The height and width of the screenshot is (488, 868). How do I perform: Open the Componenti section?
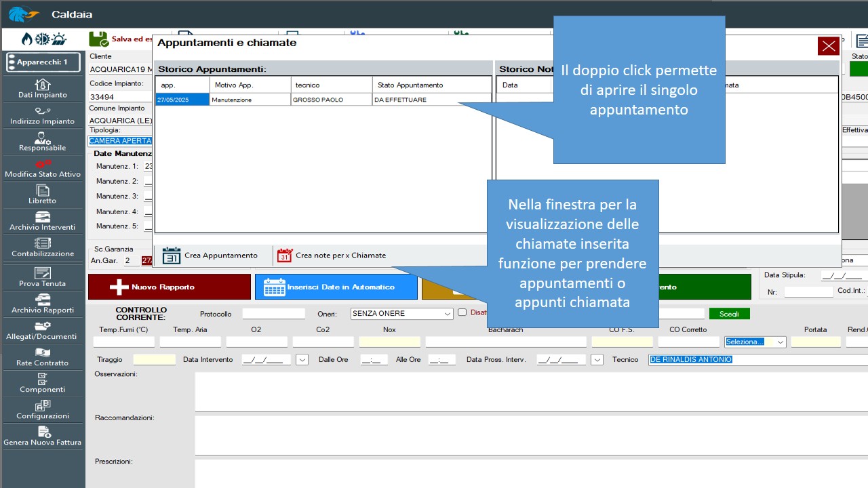point(43,383)
